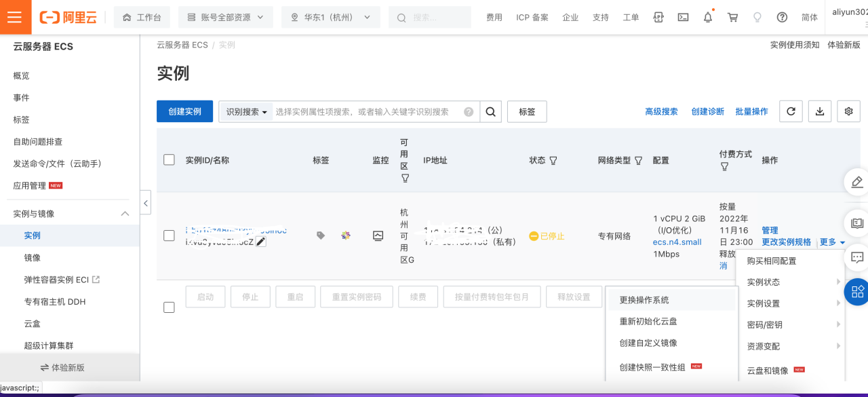Select all instances header checkbox
868x397 pixels.
(170, 160)
